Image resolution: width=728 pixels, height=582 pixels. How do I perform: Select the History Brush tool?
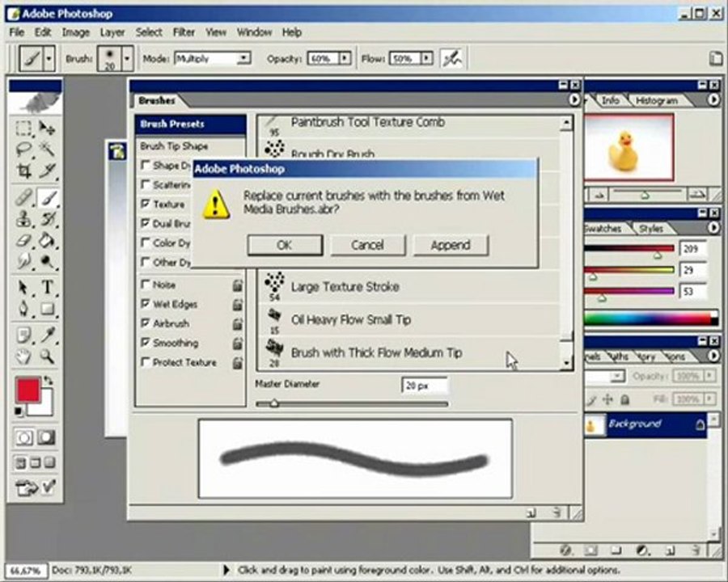tap(48, 219)
